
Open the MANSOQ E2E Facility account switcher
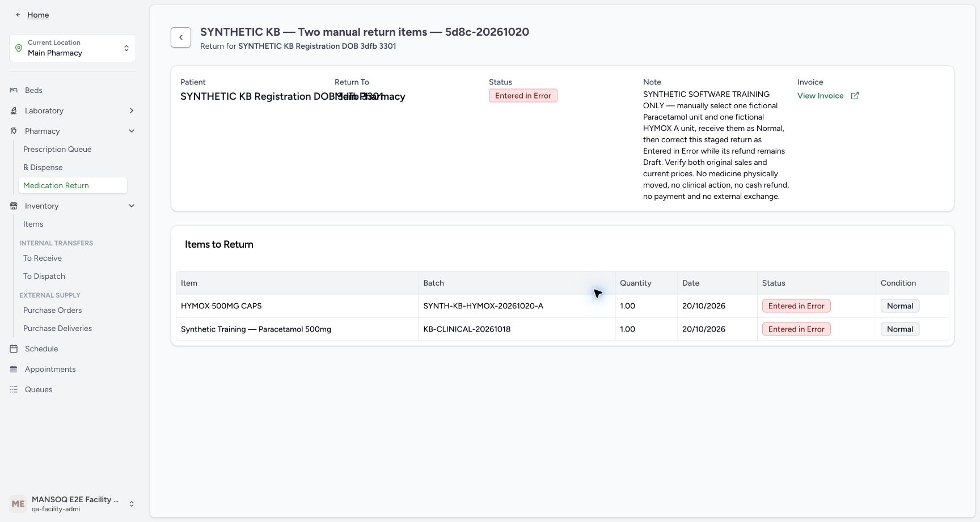[73, 504]
